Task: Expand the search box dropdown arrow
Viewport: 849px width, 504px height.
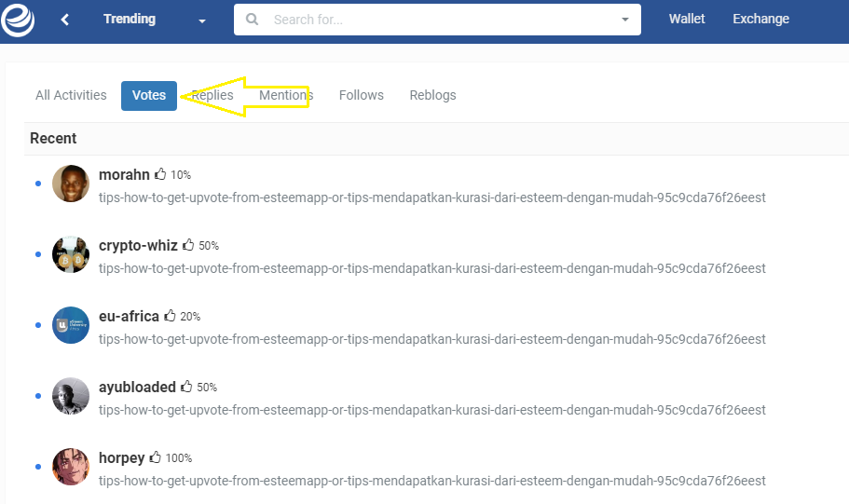Action: pos(624,20)
